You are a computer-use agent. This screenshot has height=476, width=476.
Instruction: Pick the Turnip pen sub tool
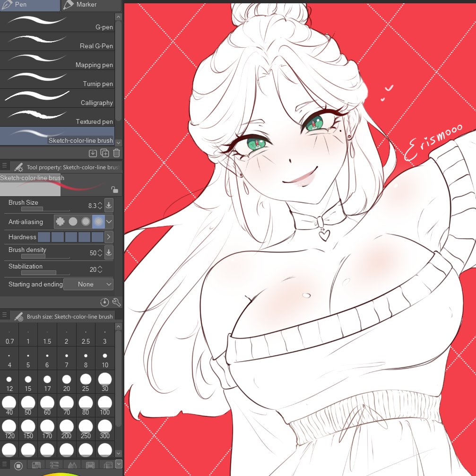(57, 79)
